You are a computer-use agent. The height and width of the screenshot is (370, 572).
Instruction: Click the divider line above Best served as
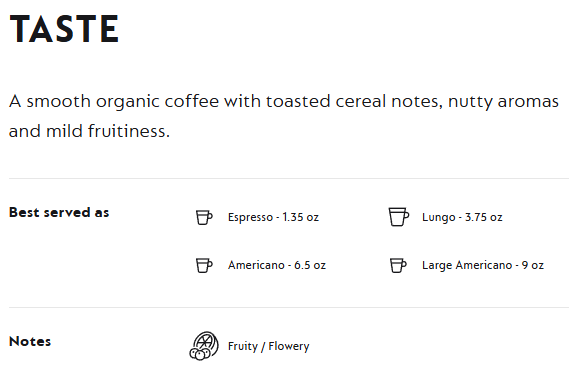289,178
